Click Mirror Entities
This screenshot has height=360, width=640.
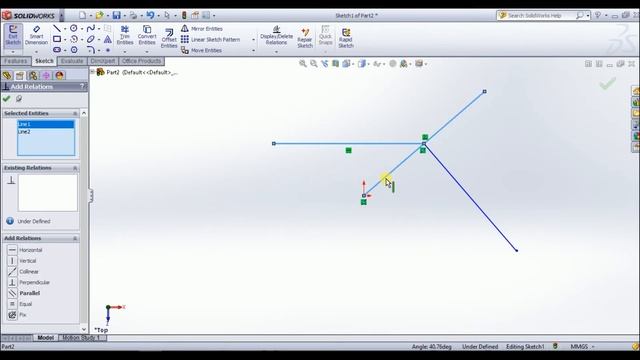click(202, 29)
